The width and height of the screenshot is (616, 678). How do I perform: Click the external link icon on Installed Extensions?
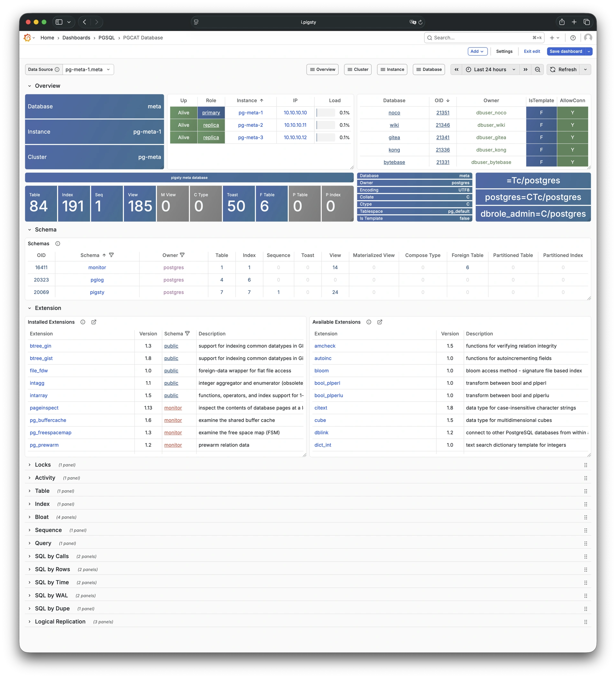tap(94, 322)
